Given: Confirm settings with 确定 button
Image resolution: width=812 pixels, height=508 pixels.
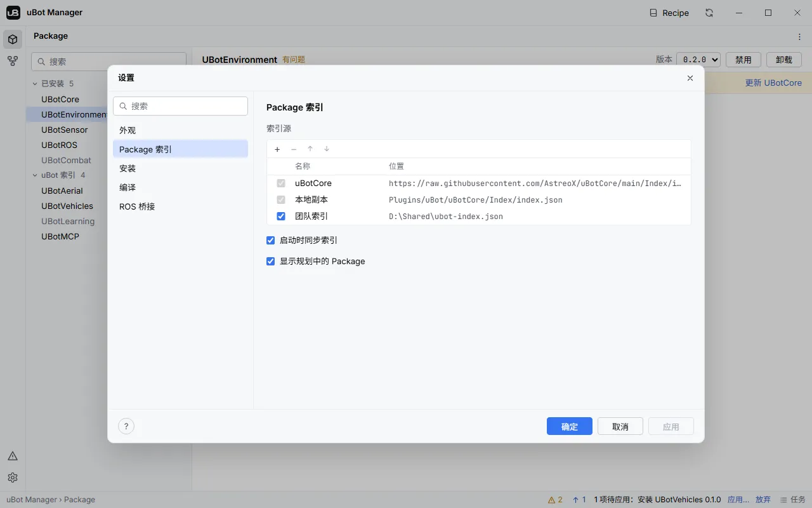Looking at the screenshot, I should pos(570,426).
